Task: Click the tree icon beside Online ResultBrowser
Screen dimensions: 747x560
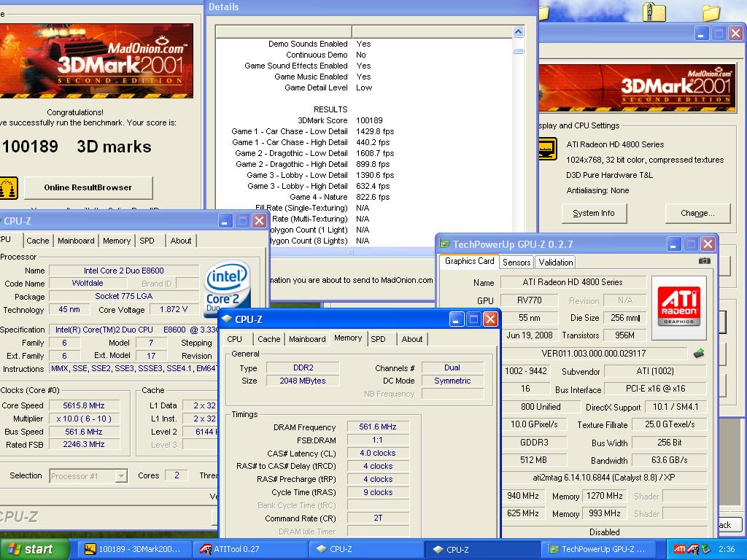Action: (9, 188)
